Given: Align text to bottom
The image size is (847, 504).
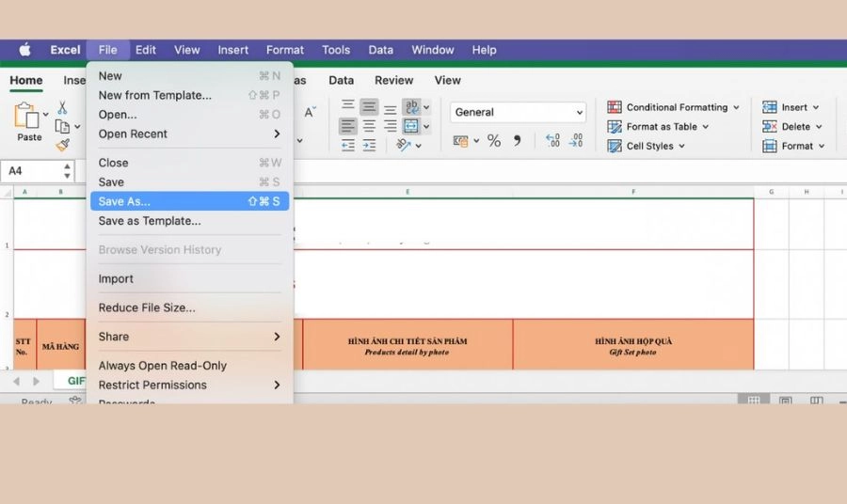Looking at the screenshot, I should [390, 109].
